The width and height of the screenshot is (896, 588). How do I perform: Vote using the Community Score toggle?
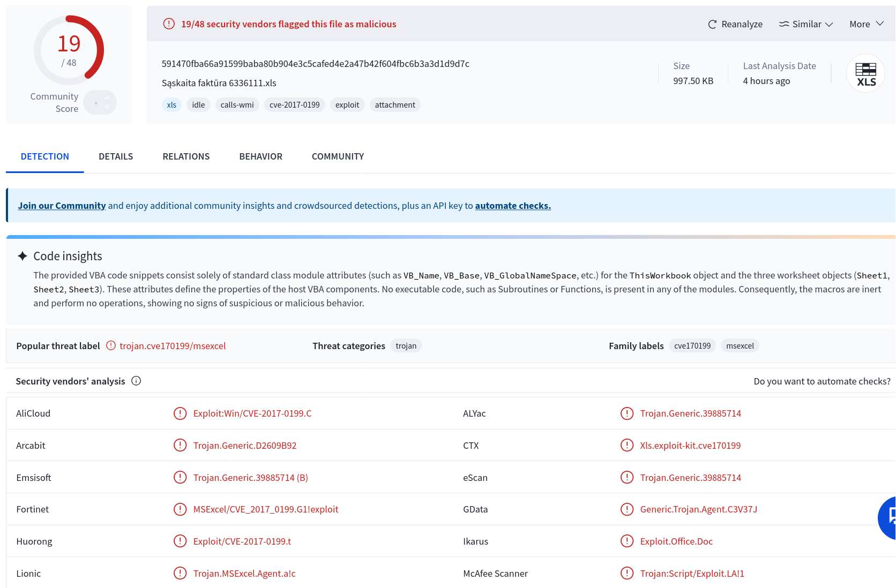pyautogui.click(x=100, y=102)
